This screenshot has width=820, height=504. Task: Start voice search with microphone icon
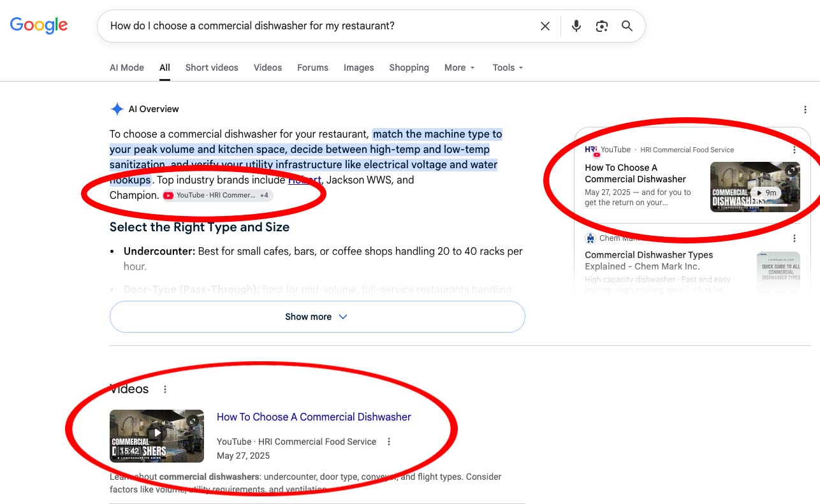click(576, 26)
